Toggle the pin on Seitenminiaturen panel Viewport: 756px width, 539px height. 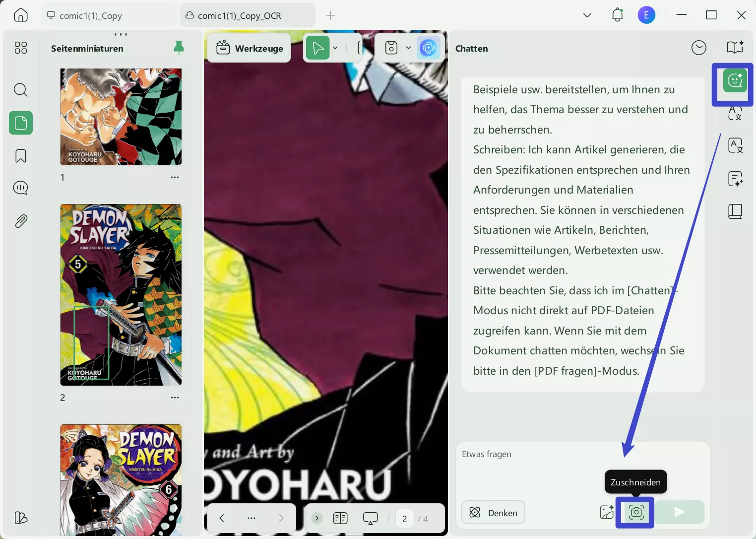[179, 48]
